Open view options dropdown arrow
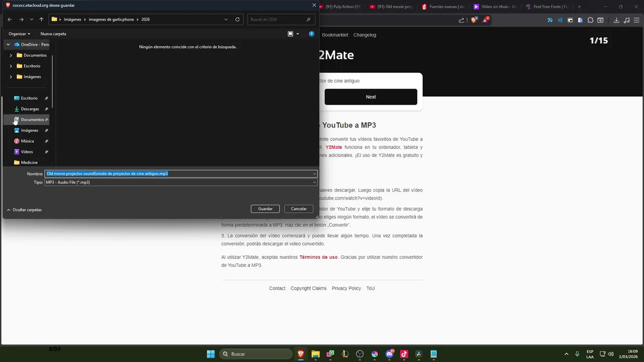 coord(297,34)
